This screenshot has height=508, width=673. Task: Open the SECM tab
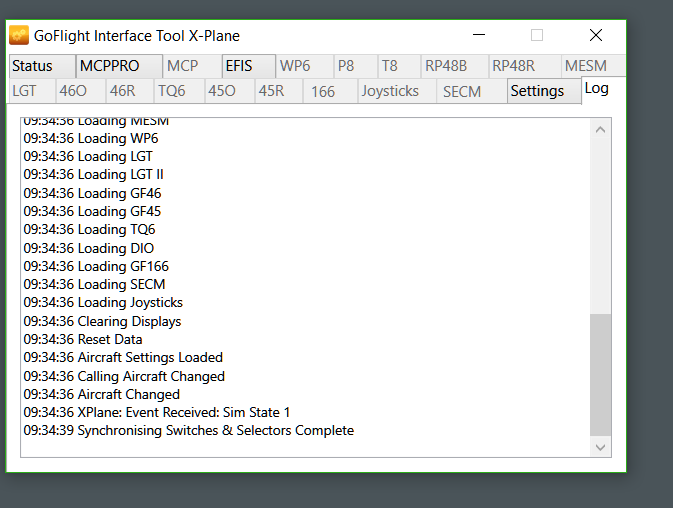click(462, 91)
